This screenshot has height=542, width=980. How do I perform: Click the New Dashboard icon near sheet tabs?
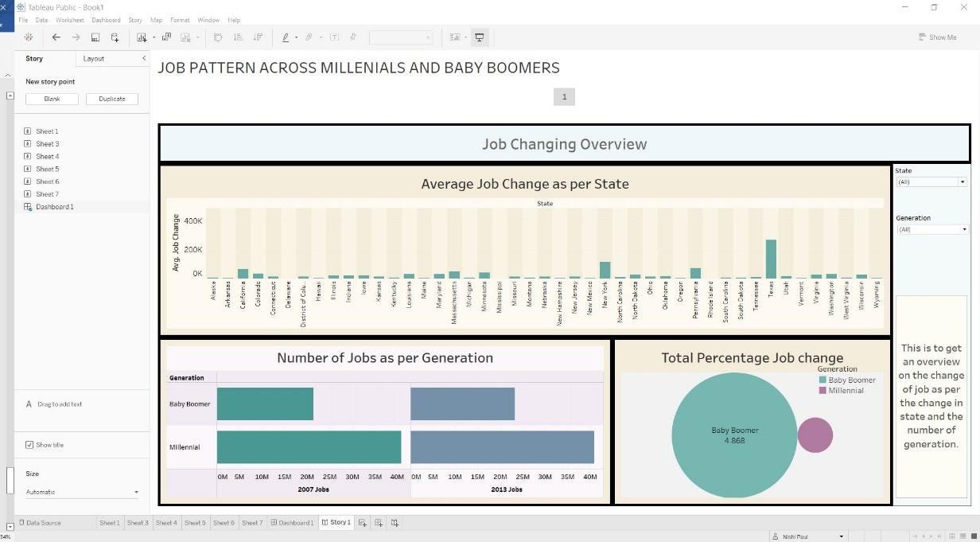point(378,522)
